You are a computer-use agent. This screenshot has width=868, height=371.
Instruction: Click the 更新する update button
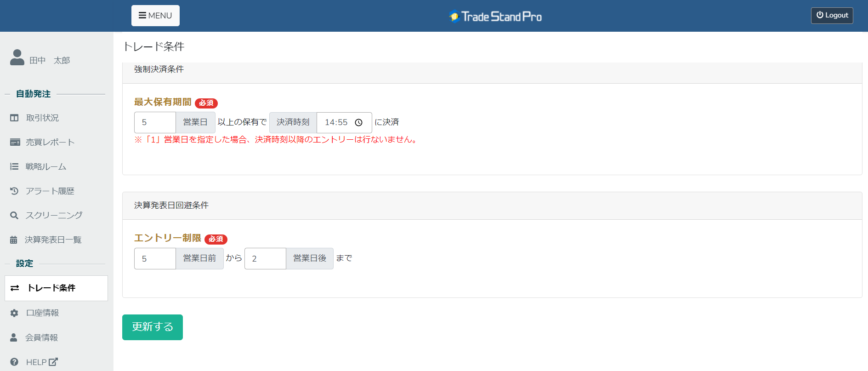coord(153,327)
